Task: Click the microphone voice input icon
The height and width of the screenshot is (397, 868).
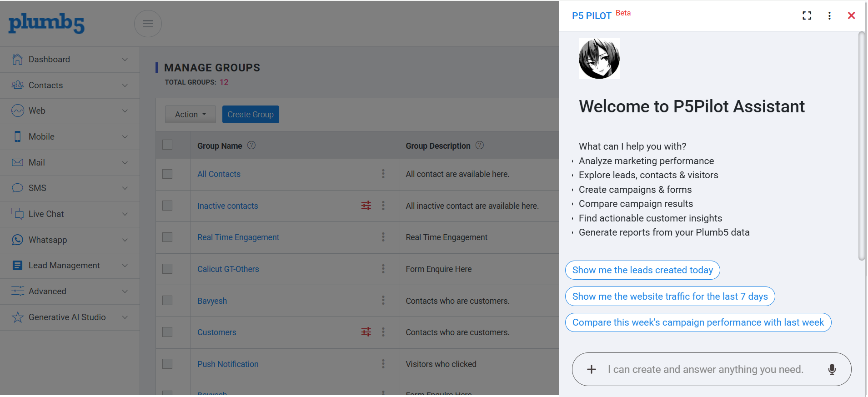Action: tap(832, 369)
